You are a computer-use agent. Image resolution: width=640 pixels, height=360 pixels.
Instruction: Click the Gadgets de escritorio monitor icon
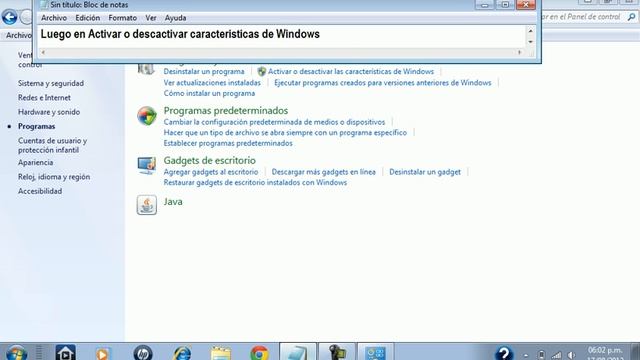(x=147, y=165)
